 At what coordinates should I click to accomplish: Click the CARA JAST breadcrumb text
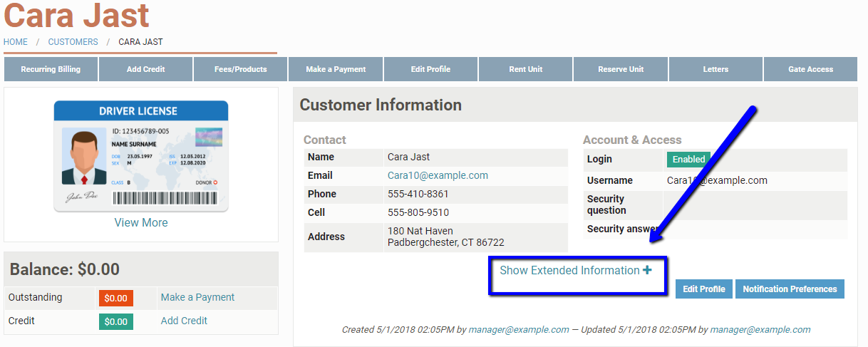[140, 42]
